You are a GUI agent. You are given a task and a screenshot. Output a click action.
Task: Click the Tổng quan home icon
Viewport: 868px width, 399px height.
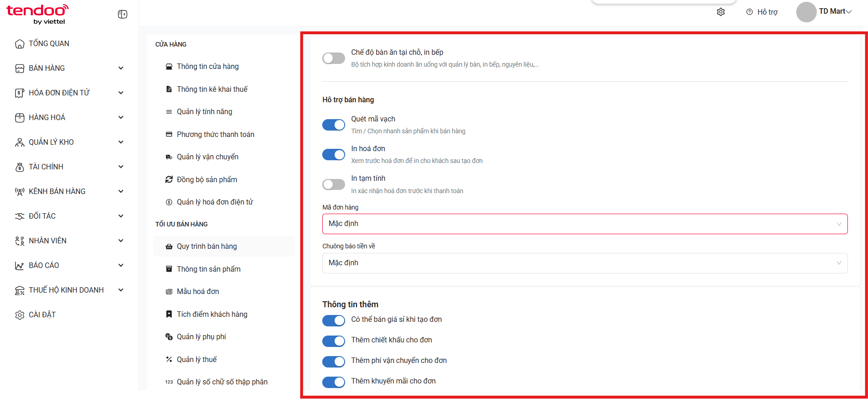point(20,44)
